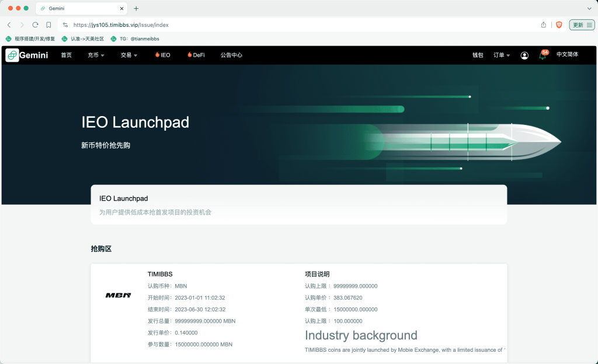Screen dimensions: 598x364
Task: Click the share icon in address bar
Action: (544, 24)
